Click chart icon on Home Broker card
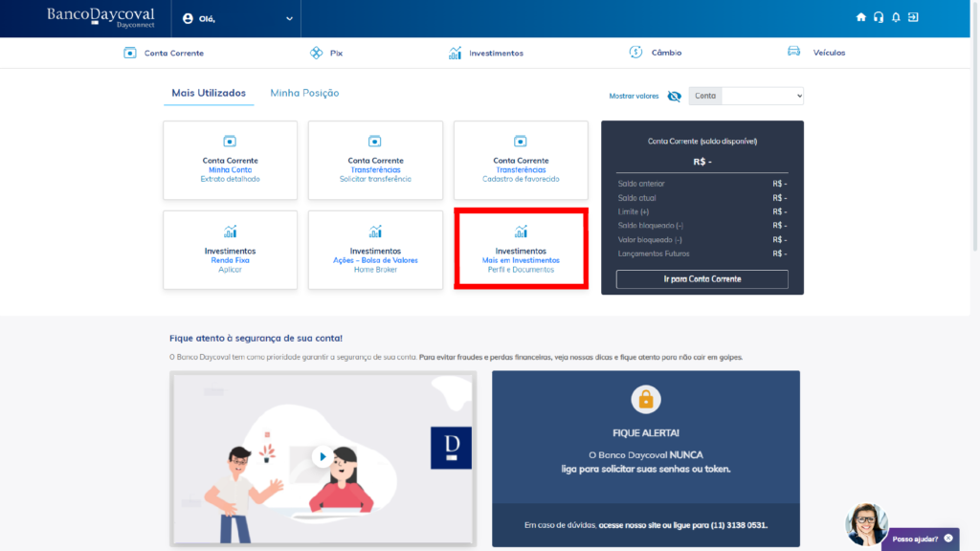 375,231
